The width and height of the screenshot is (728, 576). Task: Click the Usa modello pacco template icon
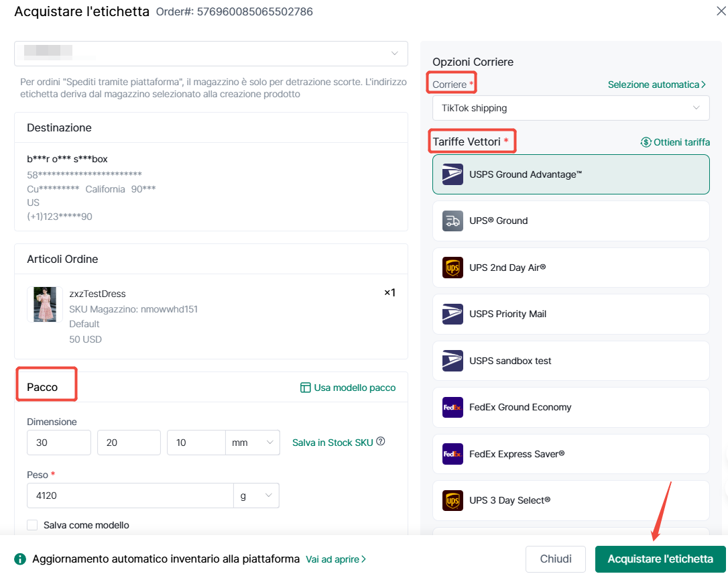[305, 388]
